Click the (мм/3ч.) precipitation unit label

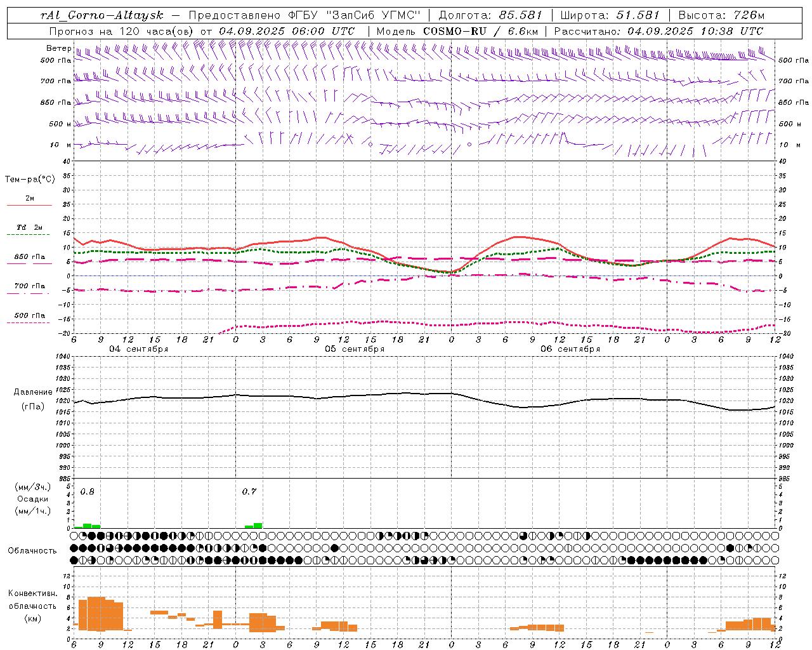(x=33, y=487)
